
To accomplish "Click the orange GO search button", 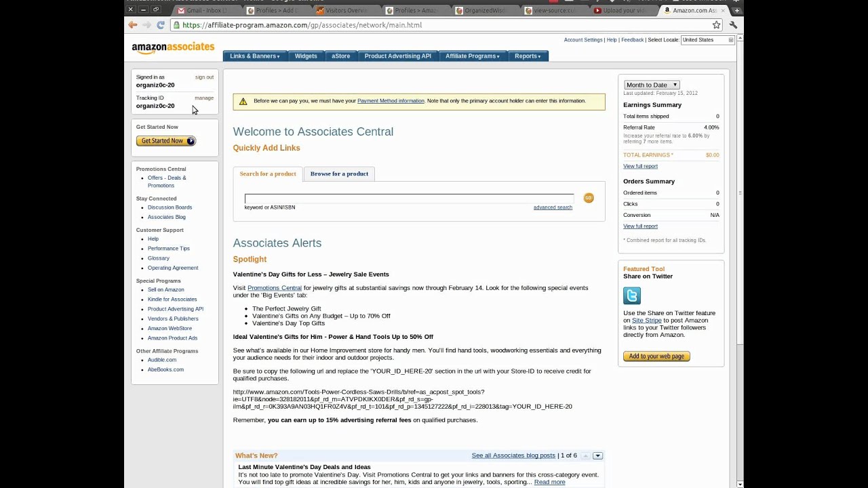I will pyautogui.click(x=589, y=198).
